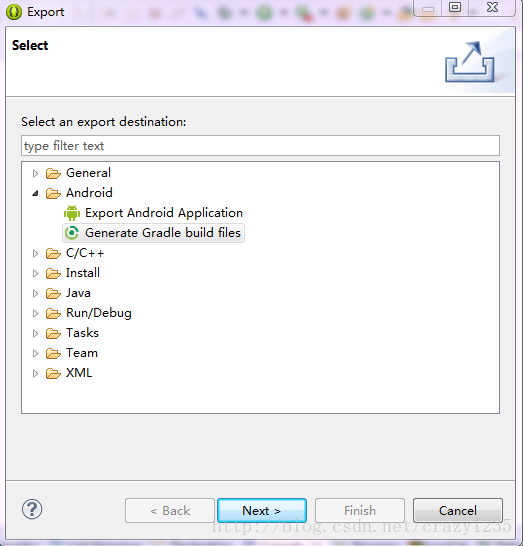Click the Java folder icon

point(53,294)
